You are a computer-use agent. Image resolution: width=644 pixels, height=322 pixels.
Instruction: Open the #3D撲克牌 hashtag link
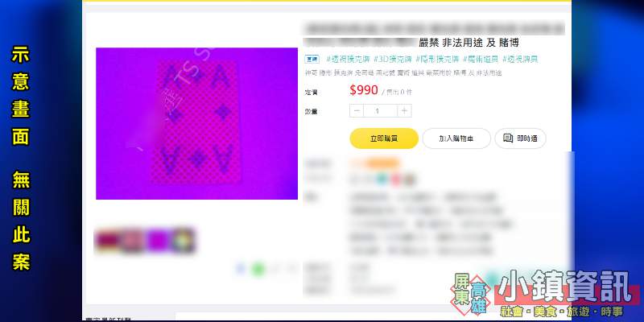pos(393,59)
